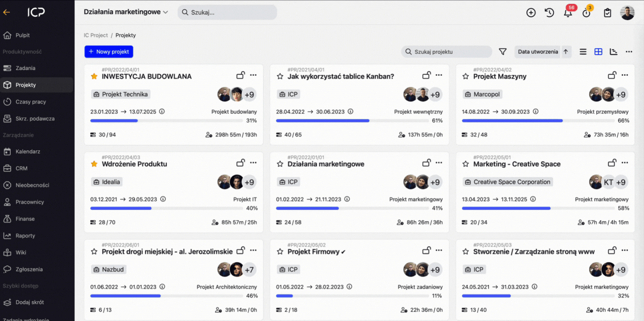Open the workspace dropdown Działania marketingowe in header

click(126, 12)
